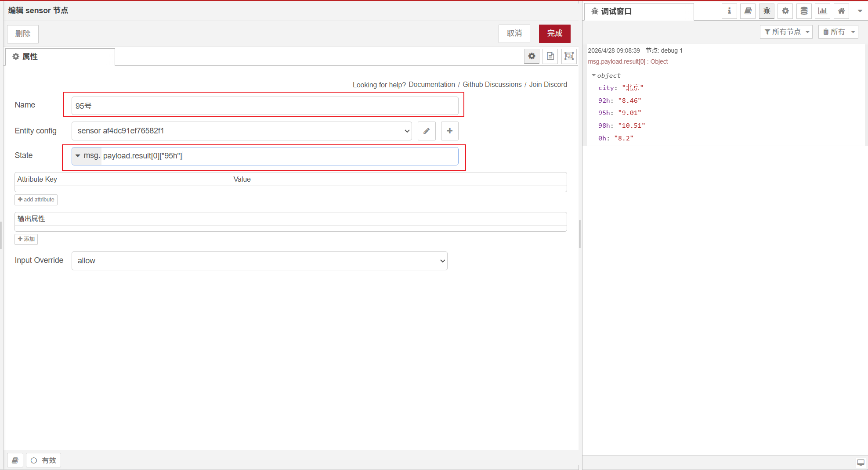The image size is (868, 470).
Task: Click the 2026/4/28 09:08:39 timestamp
Action: (614, 50)
